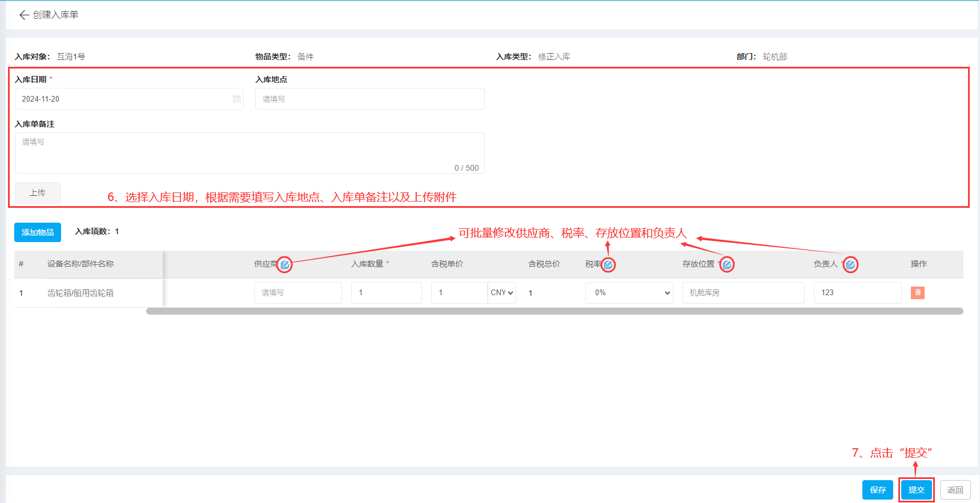Open the CNY currency dropdown
980x503 pixels.
point(502,293)
